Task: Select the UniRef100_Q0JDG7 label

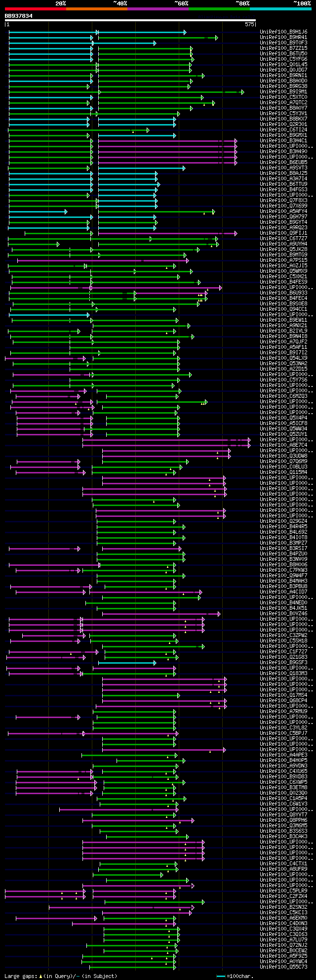Action: [x=283, y=70]
